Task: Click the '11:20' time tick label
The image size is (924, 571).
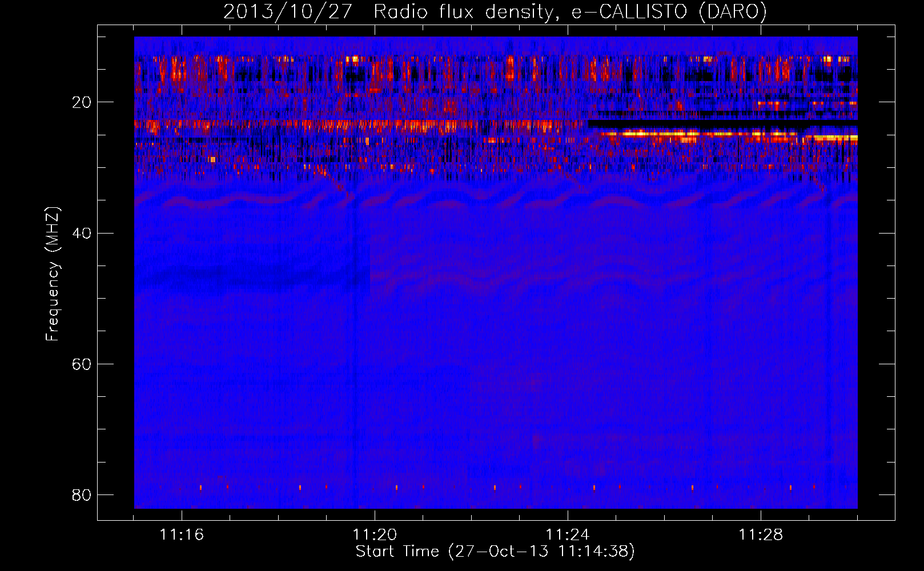Action: (x=375, y=535)
